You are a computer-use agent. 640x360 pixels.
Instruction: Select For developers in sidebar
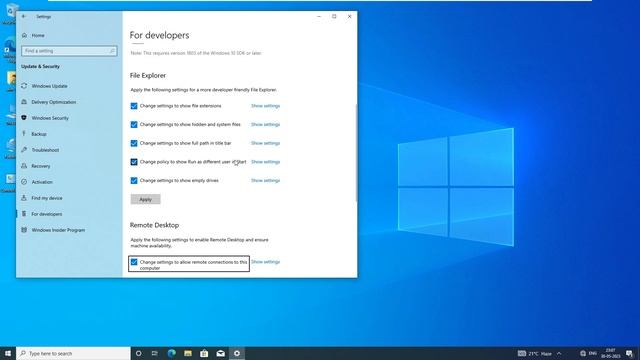tap(47, 214)
